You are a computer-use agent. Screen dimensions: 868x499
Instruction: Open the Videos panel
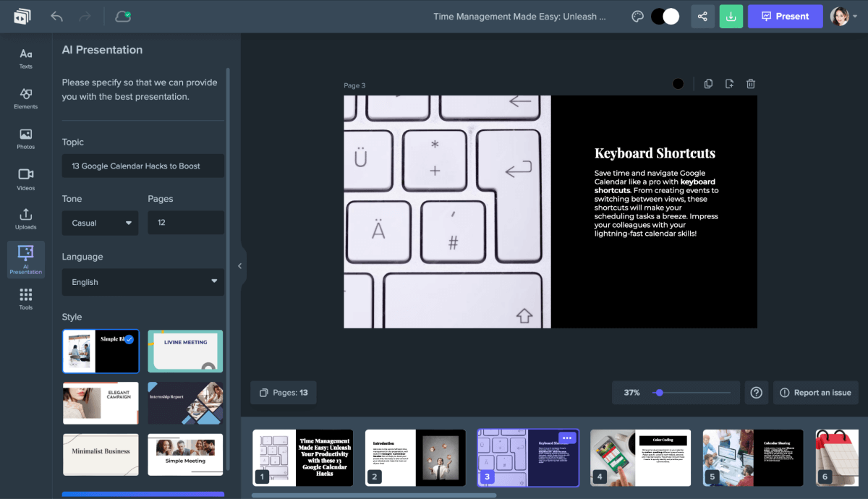point(26,180)
